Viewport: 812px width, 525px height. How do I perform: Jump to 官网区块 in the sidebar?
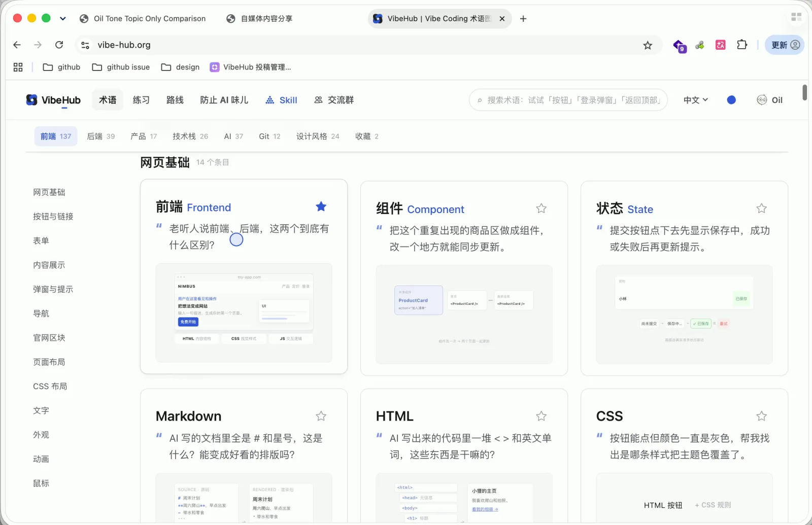(49, 338)
